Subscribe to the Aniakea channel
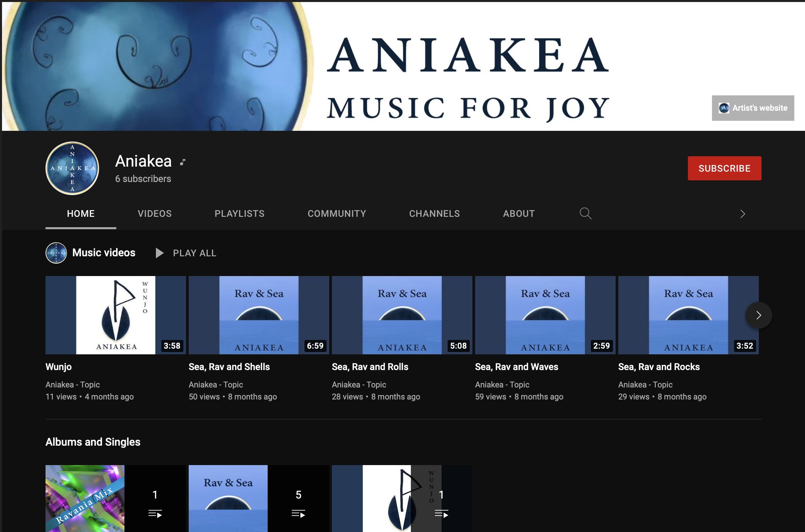The width and height of the screenshot is (805, 532). (x=725, y=168)
